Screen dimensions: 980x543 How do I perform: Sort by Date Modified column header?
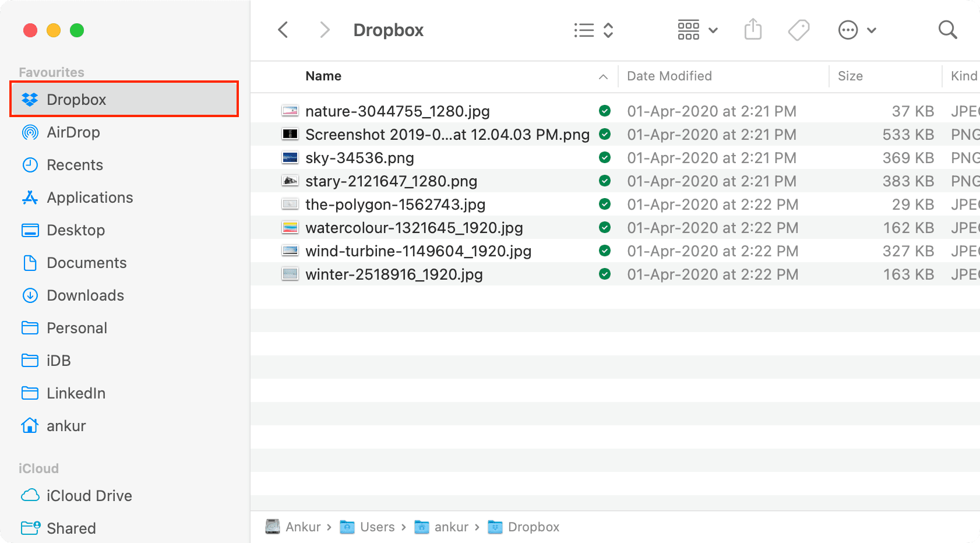click(x=669, y=76)
